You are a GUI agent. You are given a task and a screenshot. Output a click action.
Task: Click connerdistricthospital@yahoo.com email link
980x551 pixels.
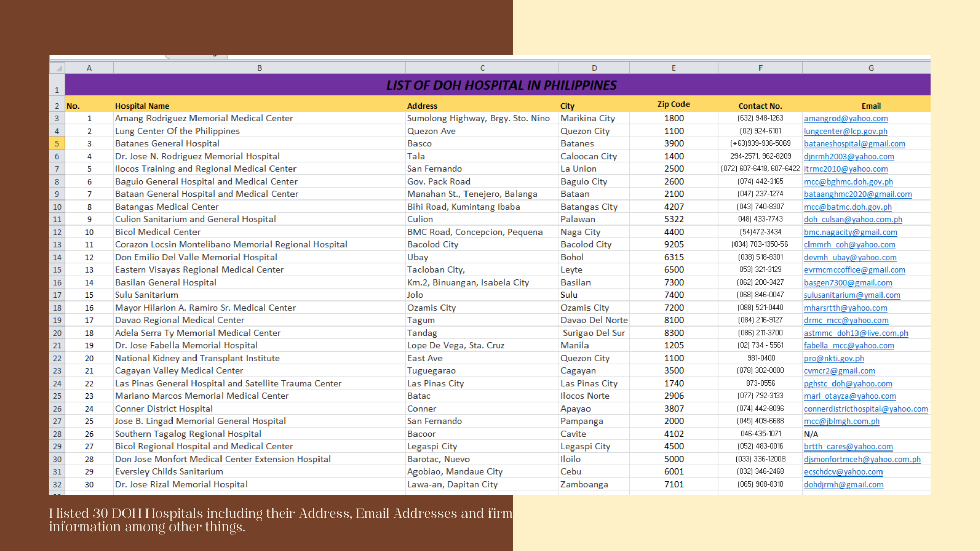point(865,409)
